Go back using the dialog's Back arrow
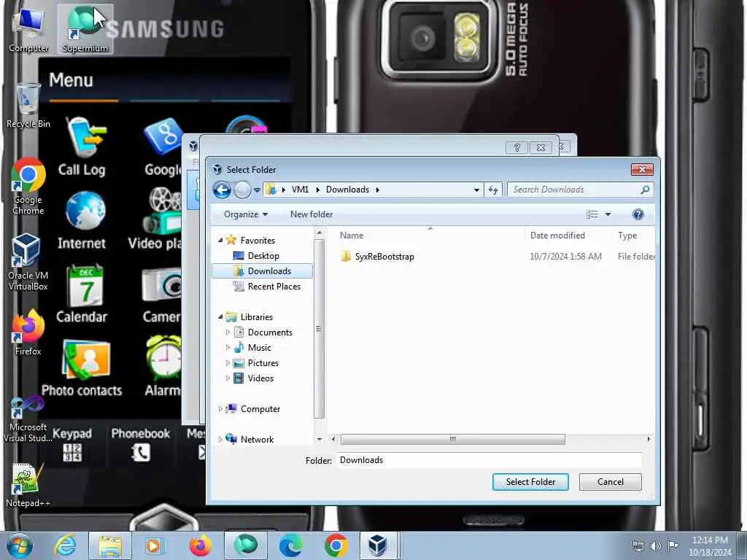Image resolution: width=747 pixels, height=560 pixels. point(222,190)
